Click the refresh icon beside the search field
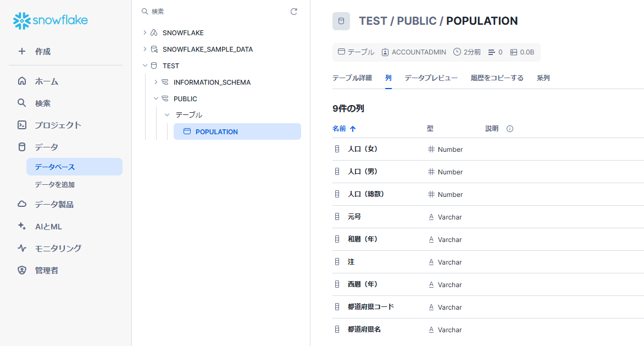This screenshot has height=346, width=644. click(x=293, y=12)
